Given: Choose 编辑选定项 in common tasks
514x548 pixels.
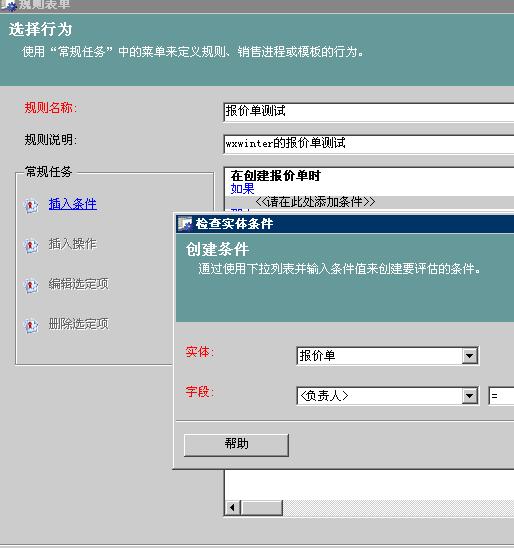Looking at the screenshot, I should click(x=79, y=284).
